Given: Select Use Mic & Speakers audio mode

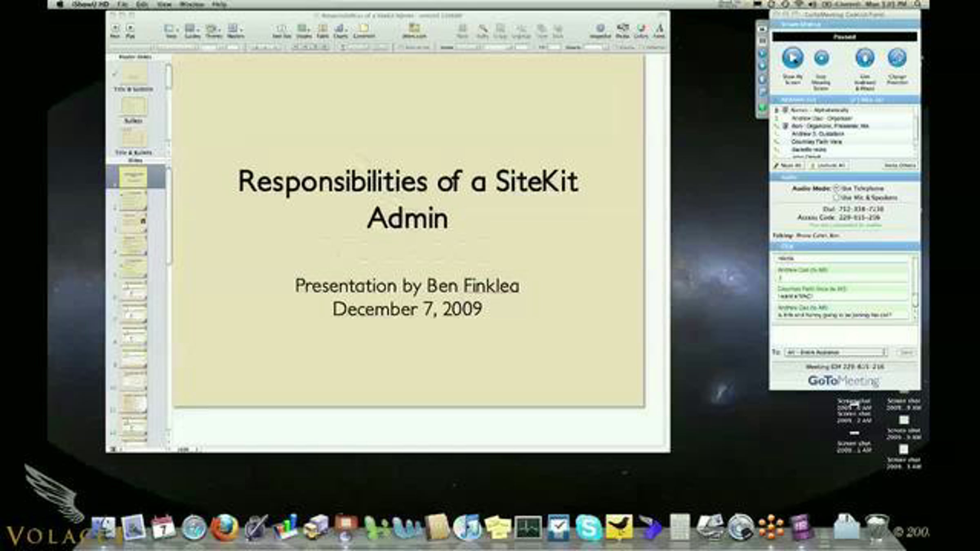Looking at the screenshot, I should click(836, 198).
